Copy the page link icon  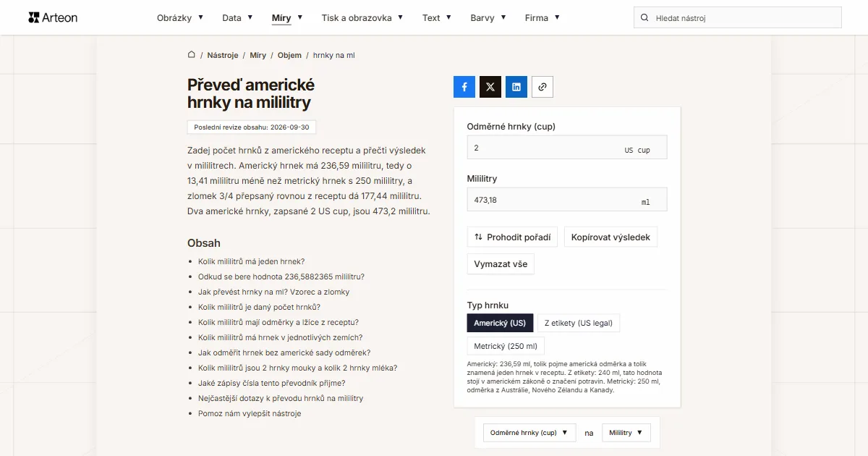coord(542,87)
